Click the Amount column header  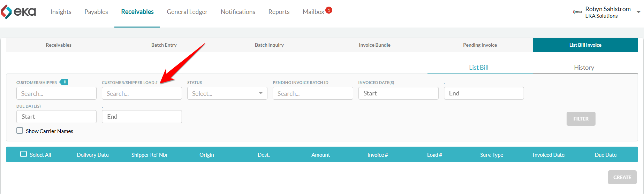[x=320, y=155]
